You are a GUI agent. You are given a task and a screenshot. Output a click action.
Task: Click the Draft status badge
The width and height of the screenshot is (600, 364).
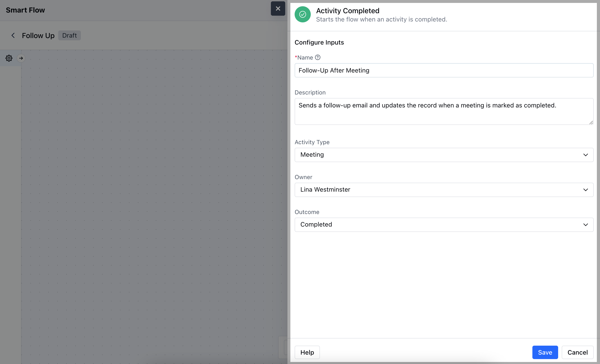(69, 36)
